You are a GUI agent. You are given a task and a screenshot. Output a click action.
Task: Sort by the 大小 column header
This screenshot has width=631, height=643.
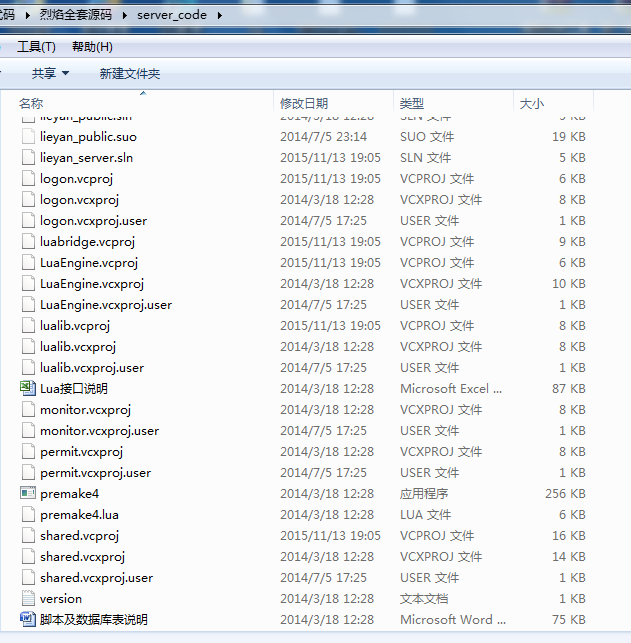click(553, 103)
